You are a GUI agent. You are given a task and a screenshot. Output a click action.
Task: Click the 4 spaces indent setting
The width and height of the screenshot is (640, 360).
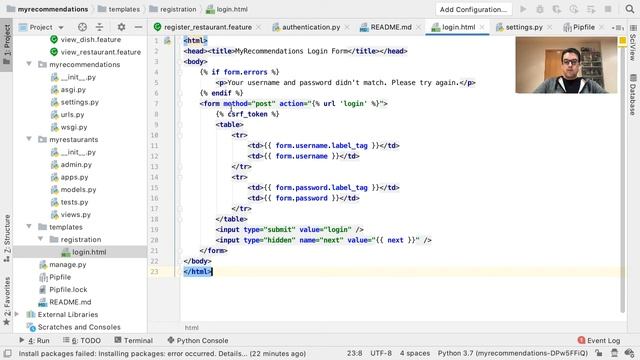coord(415,353)
